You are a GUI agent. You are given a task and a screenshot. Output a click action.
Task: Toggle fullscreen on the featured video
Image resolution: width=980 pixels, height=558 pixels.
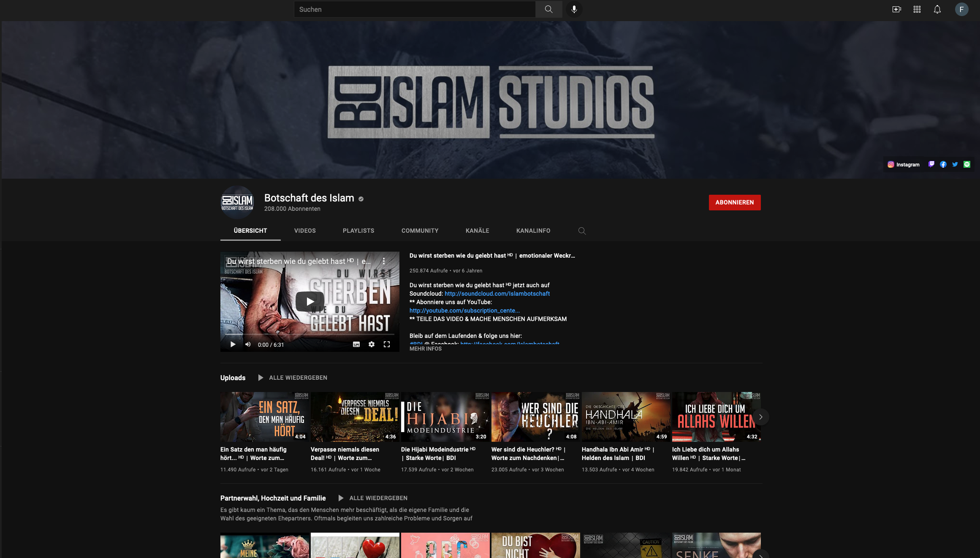386,345
